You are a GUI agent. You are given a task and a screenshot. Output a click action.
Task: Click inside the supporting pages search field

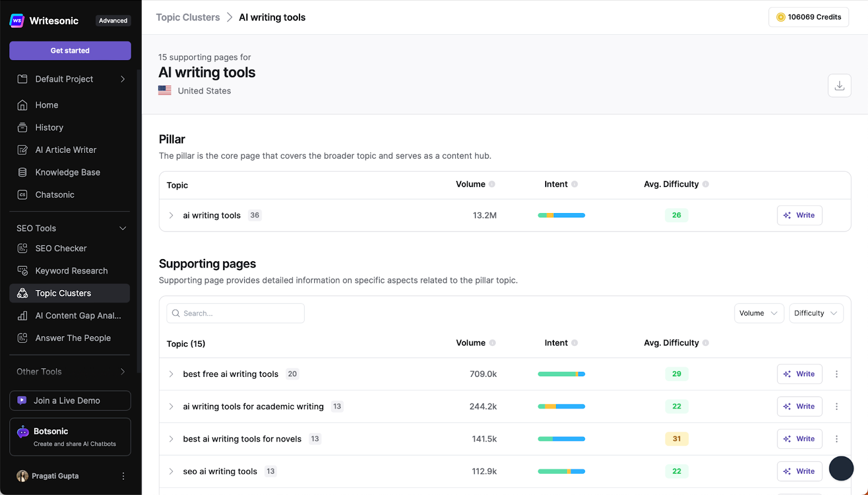coord(235,313)
